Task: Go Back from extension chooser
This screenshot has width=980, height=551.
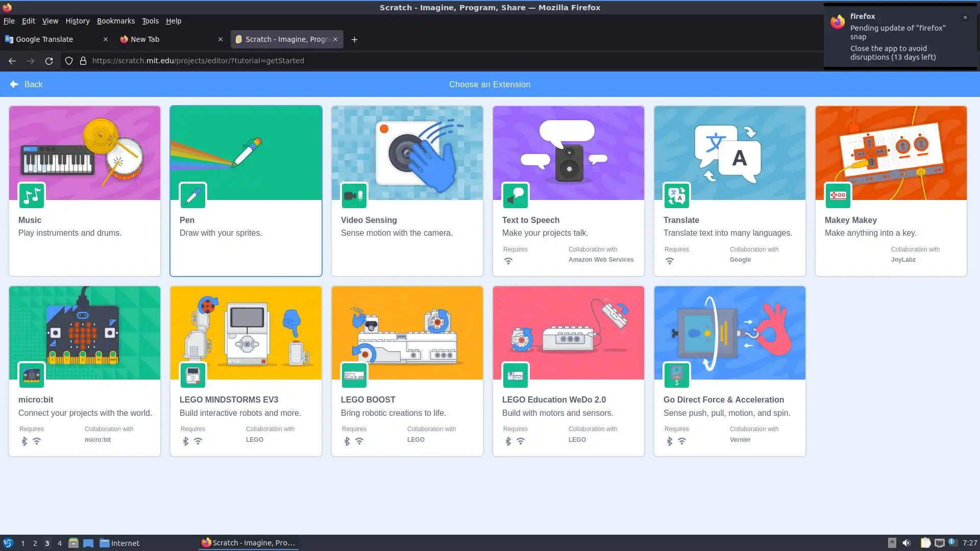Action: tap(27, 85)
